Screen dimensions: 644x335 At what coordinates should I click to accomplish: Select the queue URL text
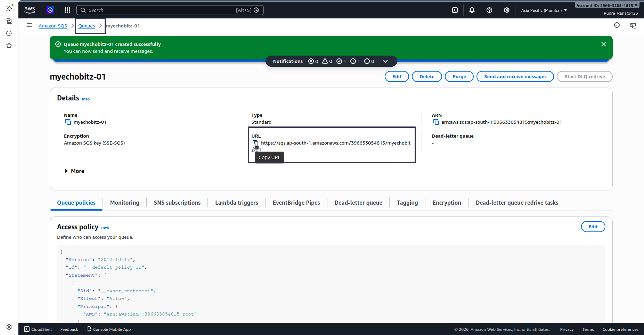331,146
